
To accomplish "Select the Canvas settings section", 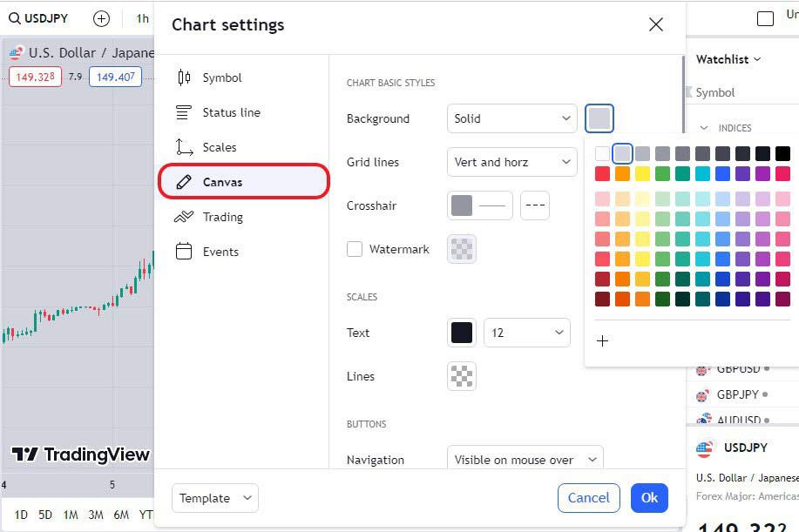I will [223, 182].
